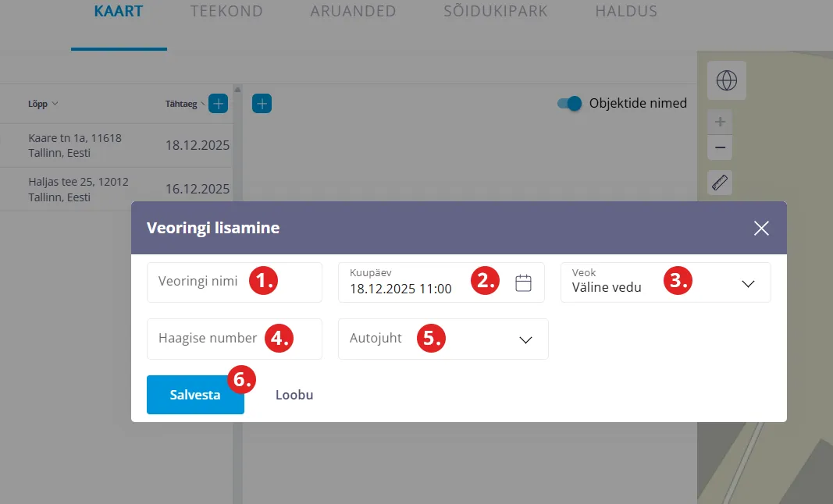Click the Haagise number field
The image size is (833, 504).
[208, 339]
